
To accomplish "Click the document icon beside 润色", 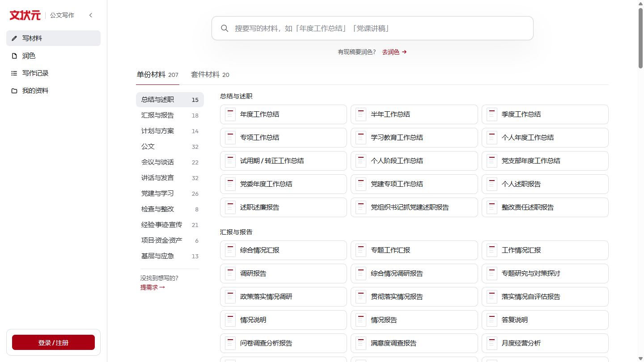I will pos(14,56).
